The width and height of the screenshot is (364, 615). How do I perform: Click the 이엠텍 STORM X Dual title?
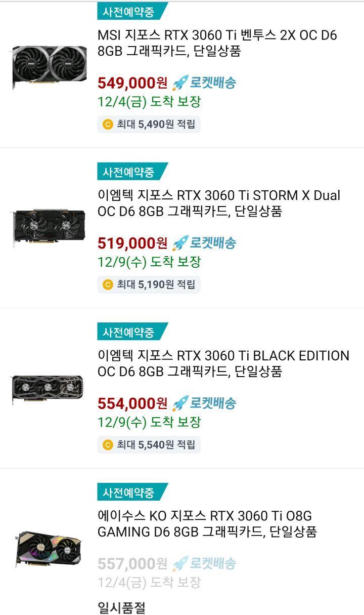coord(218,203)
